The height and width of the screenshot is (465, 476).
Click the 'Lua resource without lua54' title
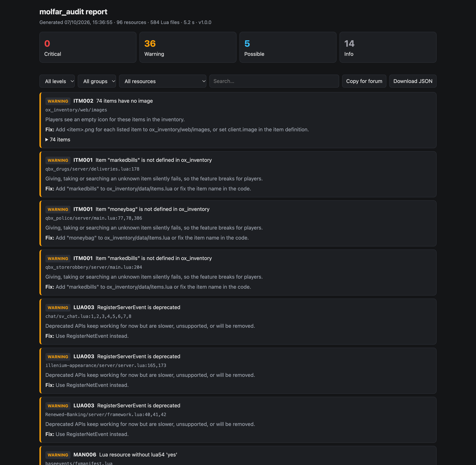[x=138, y=455]
